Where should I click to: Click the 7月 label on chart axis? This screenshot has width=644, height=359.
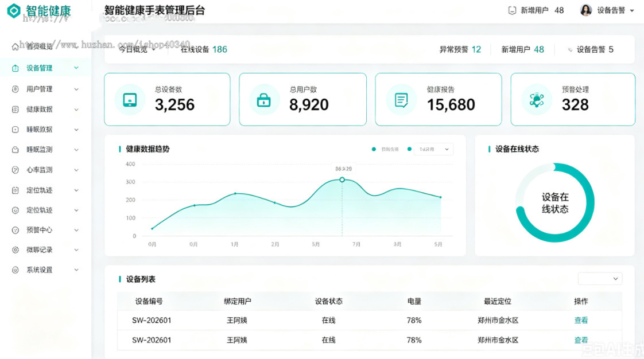(356, 244)
